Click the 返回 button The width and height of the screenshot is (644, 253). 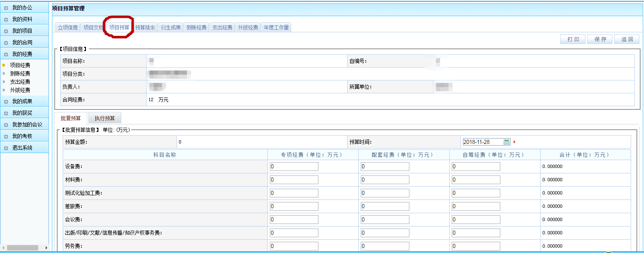pyautogui.click(x=627, y=39)
